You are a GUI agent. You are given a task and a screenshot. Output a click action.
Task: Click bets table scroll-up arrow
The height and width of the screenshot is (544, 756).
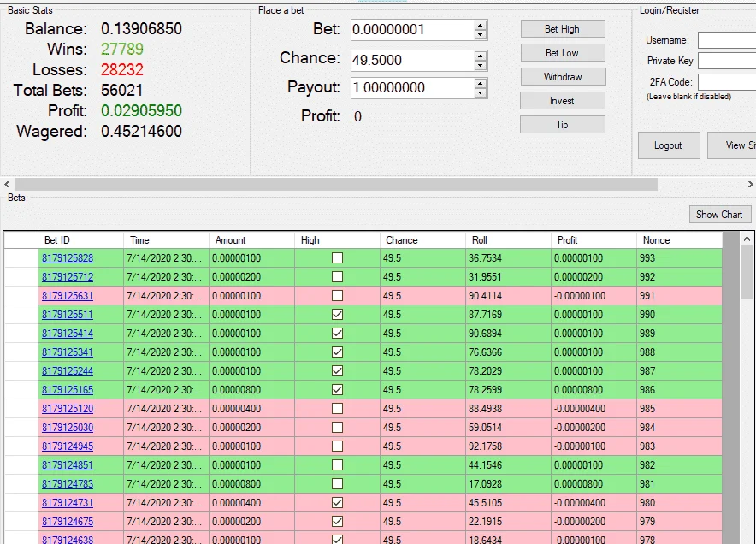[x=747, y=239]
